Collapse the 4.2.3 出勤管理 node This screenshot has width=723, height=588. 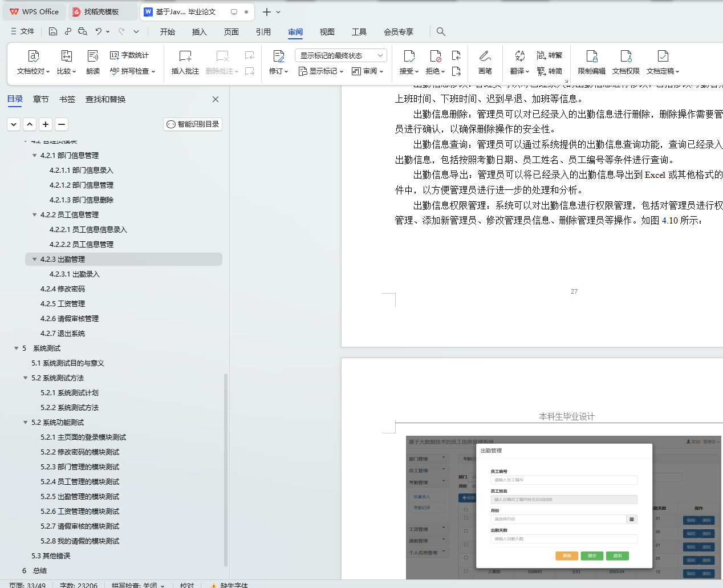35,259
